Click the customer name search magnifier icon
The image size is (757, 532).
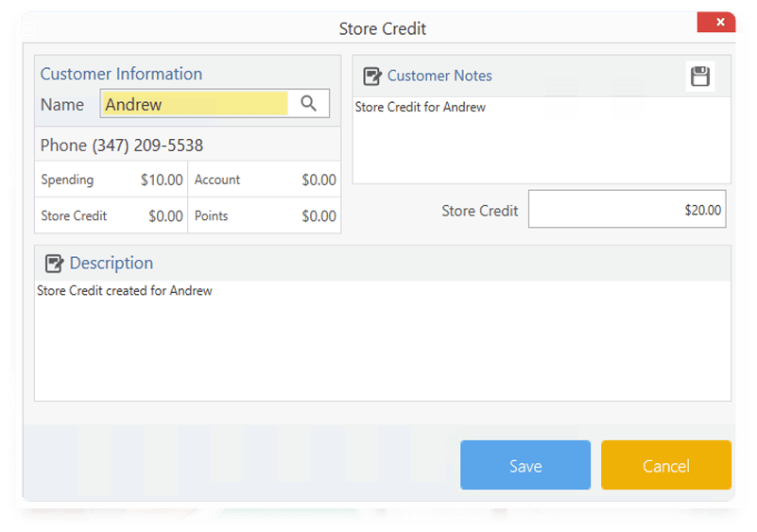point(308,103)
